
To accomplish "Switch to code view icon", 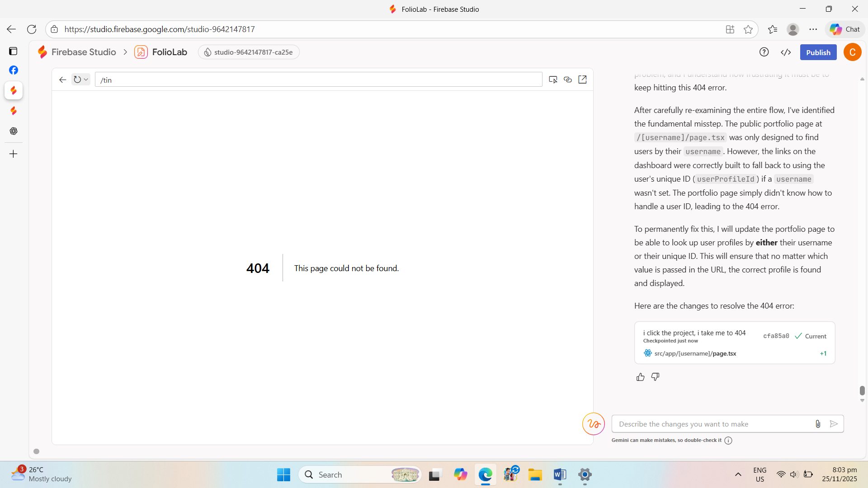I will (x=786, y=52).
